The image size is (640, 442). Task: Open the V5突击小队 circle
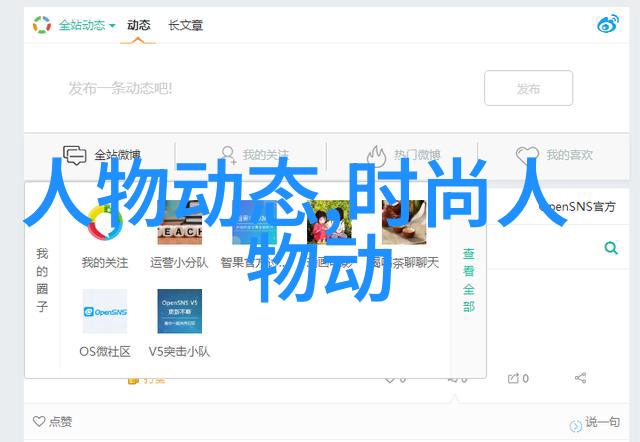pyautogui.click(x=179, y=311)
